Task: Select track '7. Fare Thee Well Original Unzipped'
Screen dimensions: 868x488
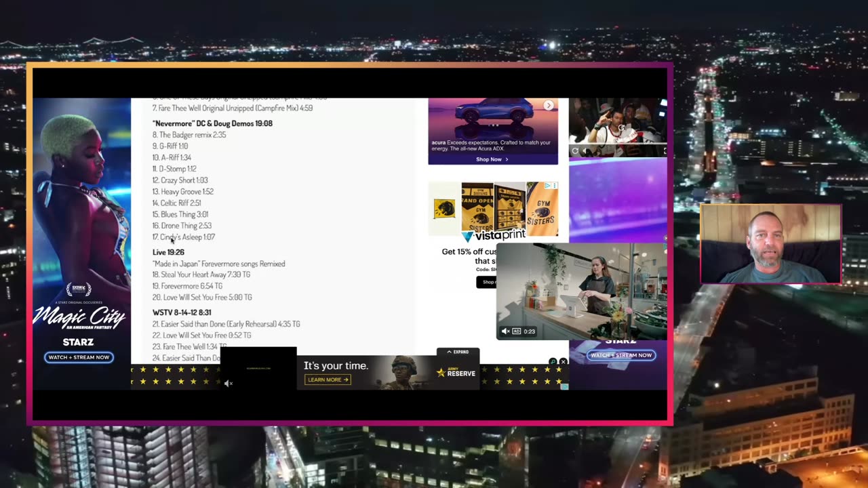Action: (233, 108)
